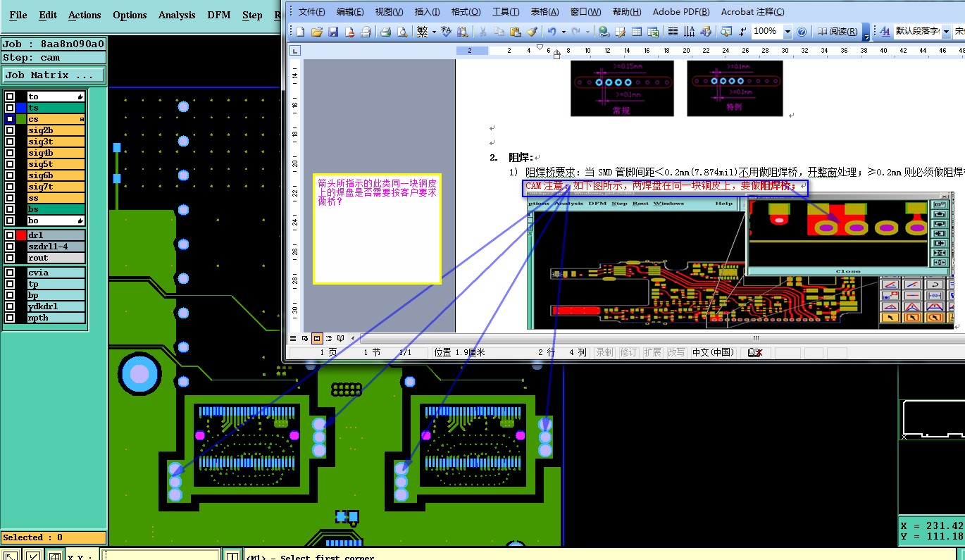Click the Job Matrix ... button
This screenshot has width=965, height=560.
54,75
